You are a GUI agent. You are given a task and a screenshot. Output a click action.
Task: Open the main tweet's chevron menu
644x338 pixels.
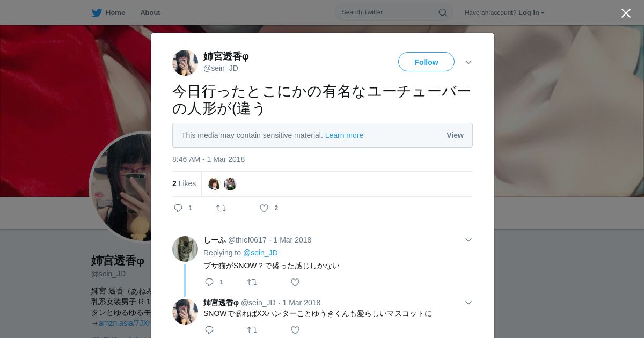click(x=469, y=62)
